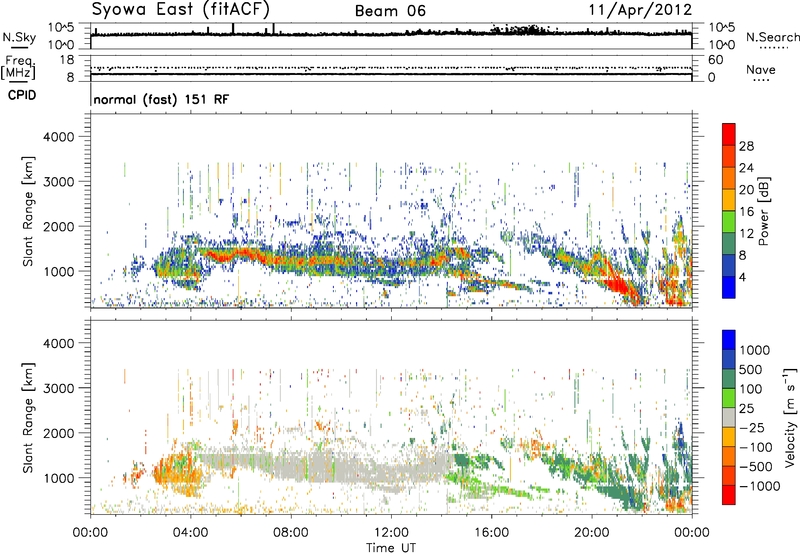Select the 'Beam 06' header label
The width and height of the screenshot is (800, 554).
[x=390, y=11]
